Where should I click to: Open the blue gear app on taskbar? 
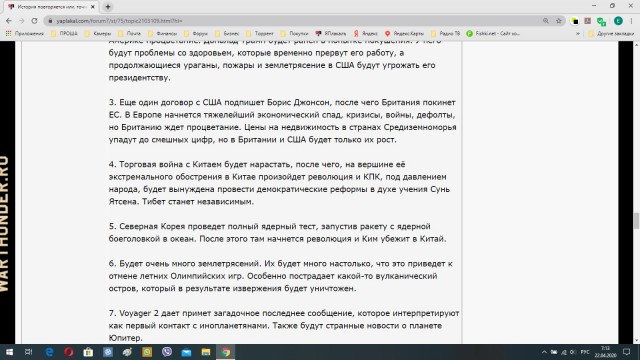click(x=108, y=352)
